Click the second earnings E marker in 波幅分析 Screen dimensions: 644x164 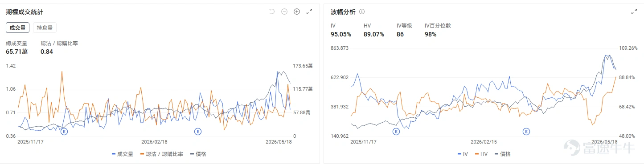click(526, 132)
